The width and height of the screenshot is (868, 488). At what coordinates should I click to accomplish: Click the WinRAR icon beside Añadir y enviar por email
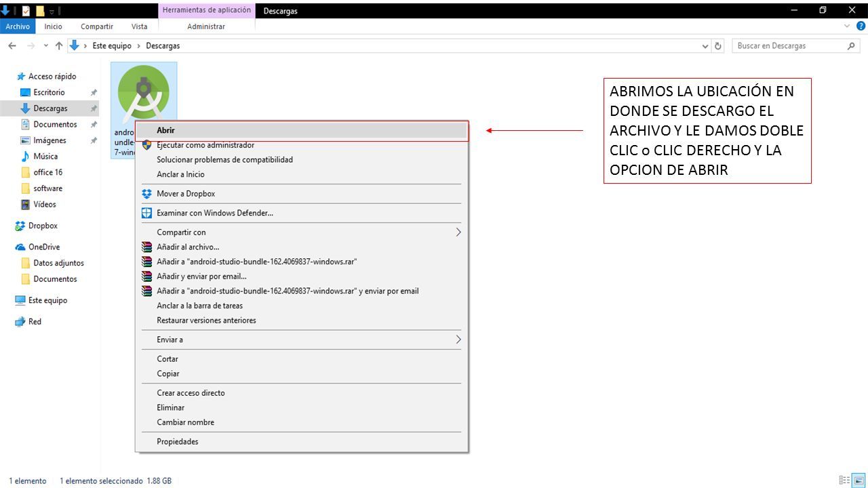(146, 277)
